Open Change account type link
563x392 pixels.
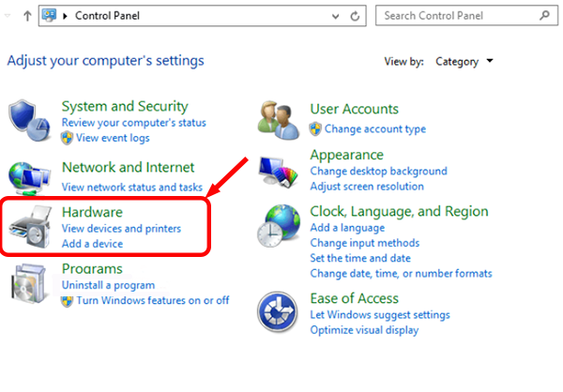375,128
